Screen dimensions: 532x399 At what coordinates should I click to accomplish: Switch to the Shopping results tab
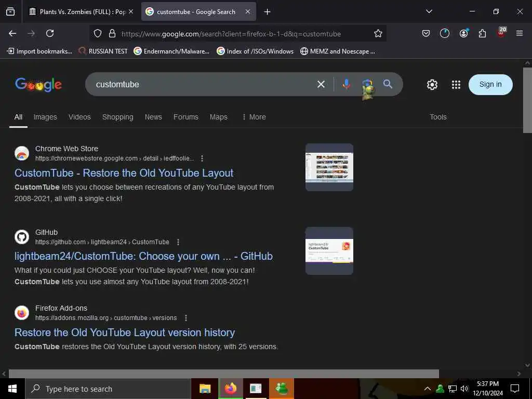(x=118, y=117)
